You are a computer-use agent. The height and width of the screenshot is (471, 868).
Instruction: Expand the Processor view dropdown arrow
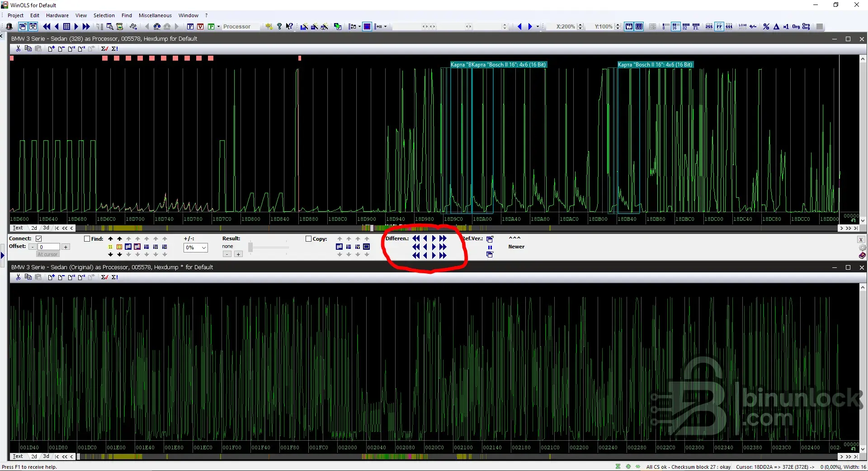(x=218, y=27)
